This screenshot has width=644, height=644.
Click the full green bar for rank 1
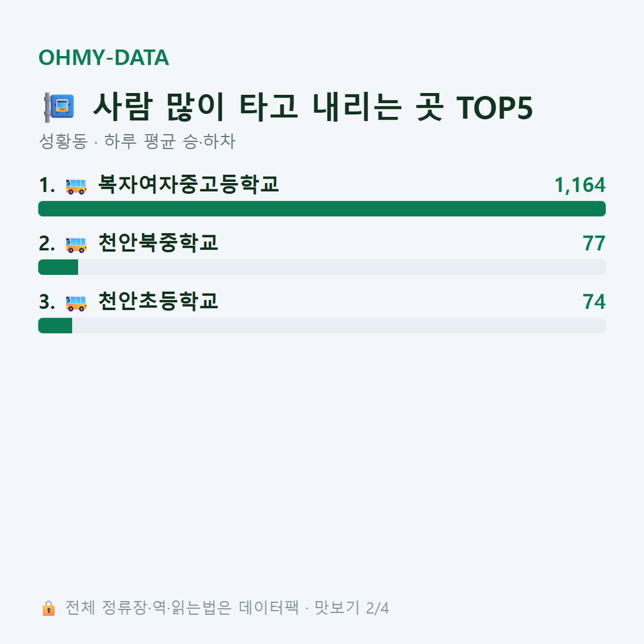[x=322, y=209]
